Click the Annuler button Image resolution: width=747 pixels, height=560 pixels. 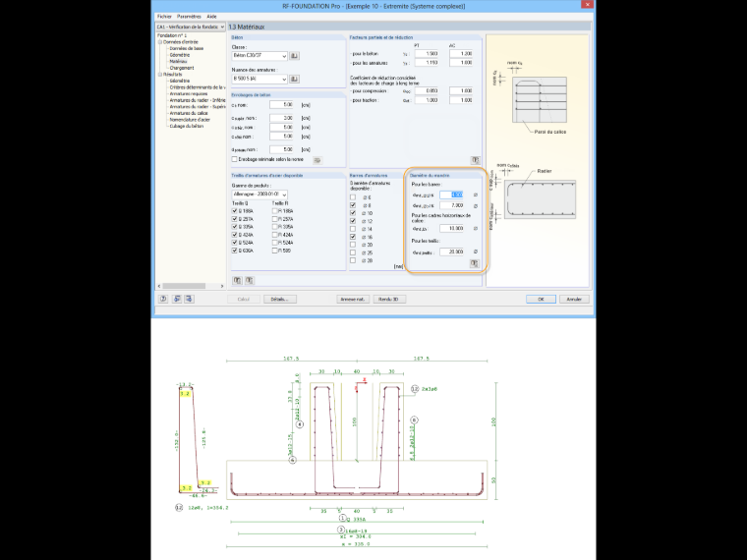(574, 299)
